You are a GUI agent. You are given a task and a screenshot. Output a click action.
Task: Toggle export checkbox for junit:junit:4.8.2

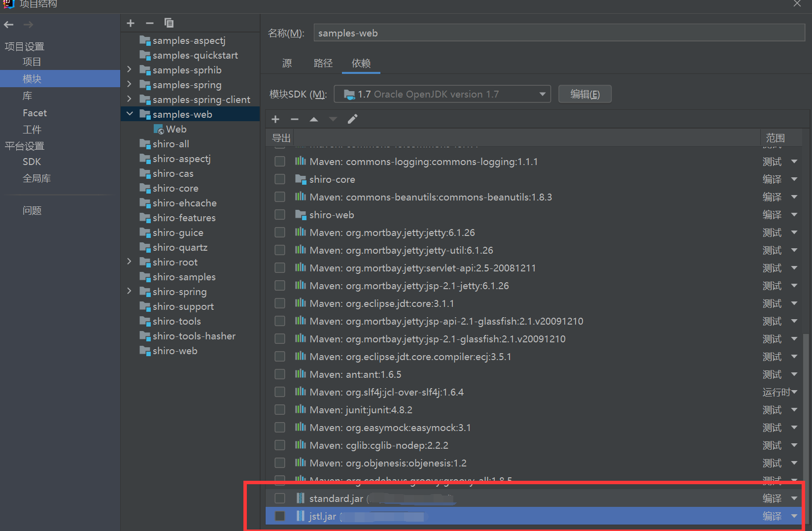pyautogui.click(x=280, y=410)
